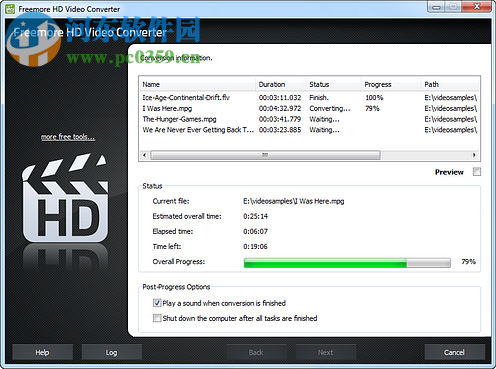Click the file list horizontal scrollbar thumb
The width and height of the screenshot is (496, 369).
tap(265, 155)
